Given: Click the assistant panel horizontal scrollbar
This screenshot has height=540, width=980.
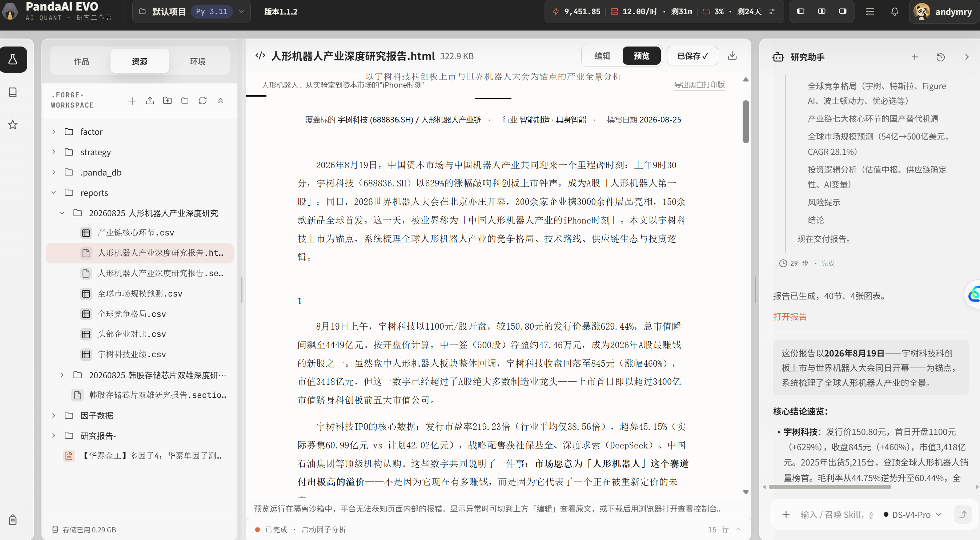Looking at the screenshot, I should click(830, 487).
